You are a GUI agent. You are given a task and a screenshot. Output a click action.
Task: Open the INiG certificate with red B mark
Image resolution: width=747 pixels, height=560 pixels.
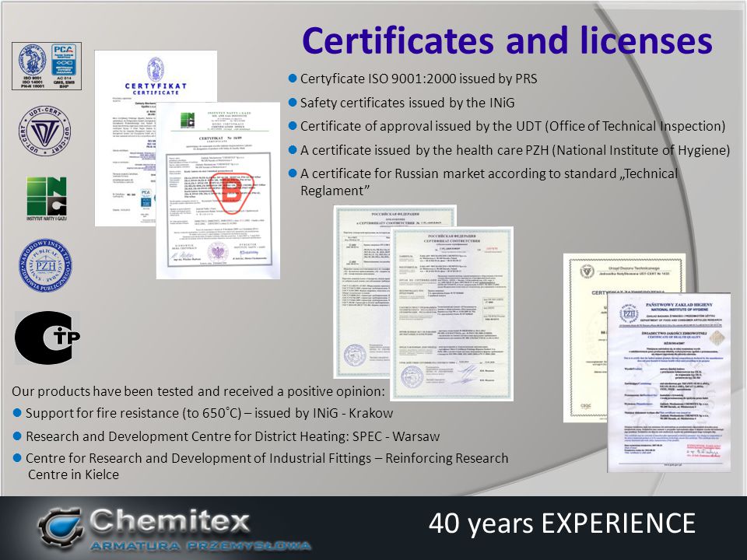(218, 191)
